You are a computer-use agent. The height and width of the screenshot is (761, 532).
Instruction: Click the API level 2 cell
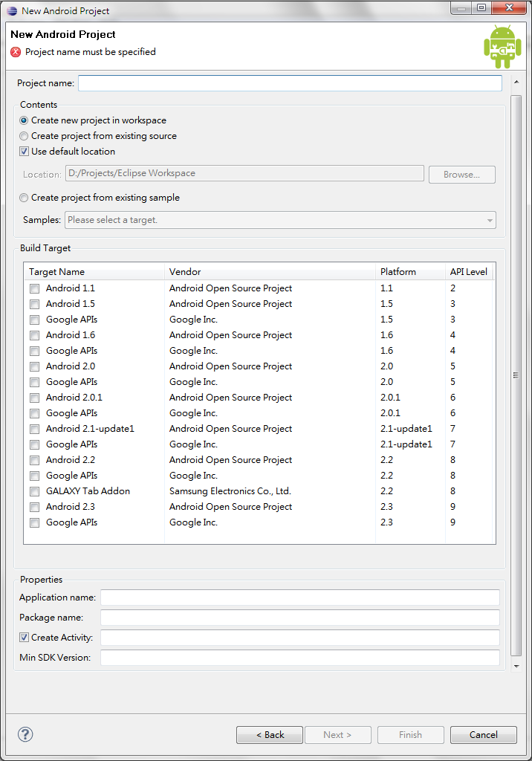[453, 288]
